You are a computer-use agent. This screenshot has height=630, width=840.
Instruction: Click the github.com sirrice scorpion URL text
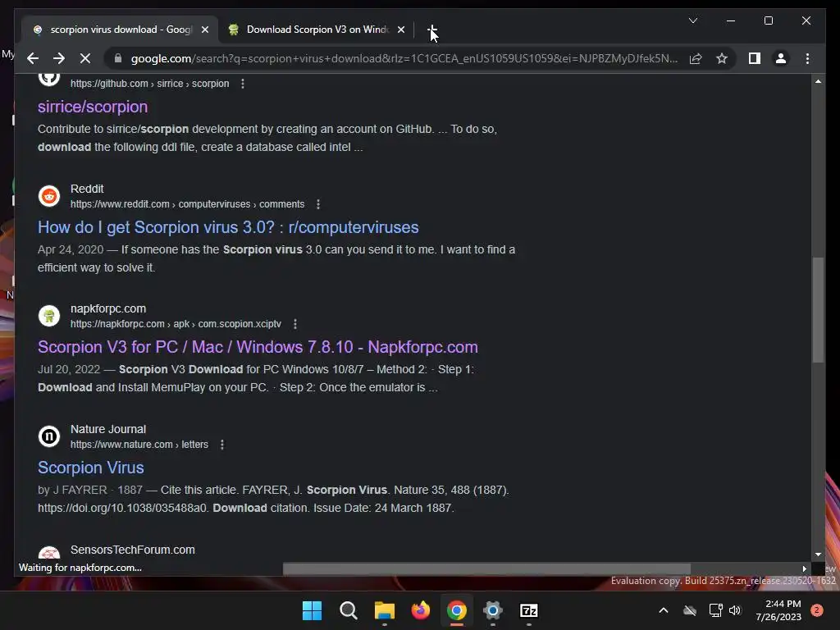click(x=150, y=84)
